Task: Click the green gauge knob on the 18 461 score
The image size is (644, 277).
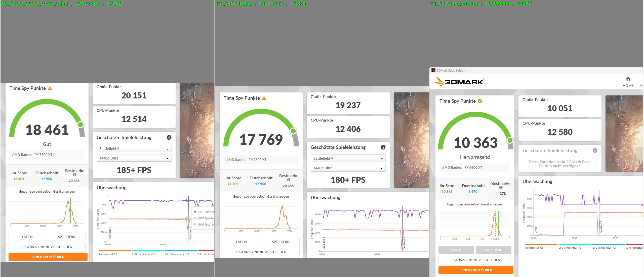Action: [80, 125]
